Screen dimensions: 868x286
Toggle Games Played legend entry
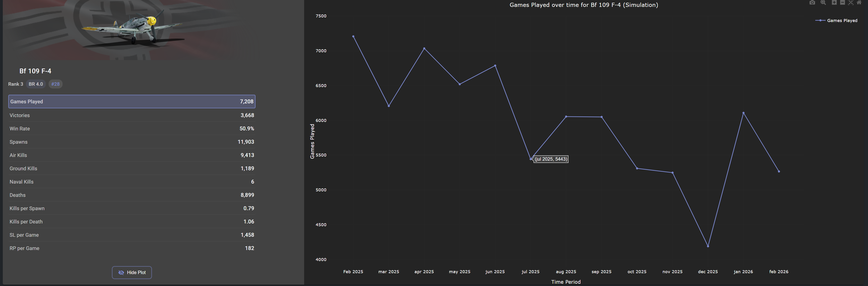842,21
